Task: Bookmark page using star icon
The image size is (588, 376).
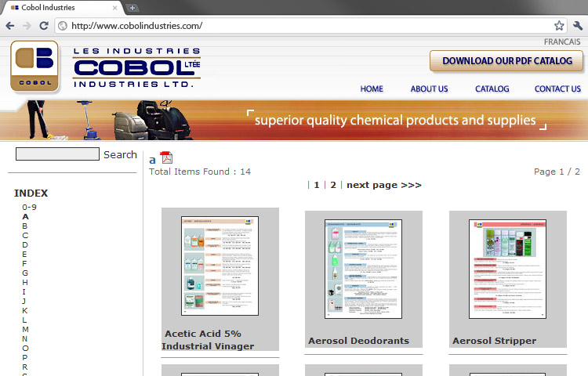Action: pyautogui.click(x=559, y=25)
